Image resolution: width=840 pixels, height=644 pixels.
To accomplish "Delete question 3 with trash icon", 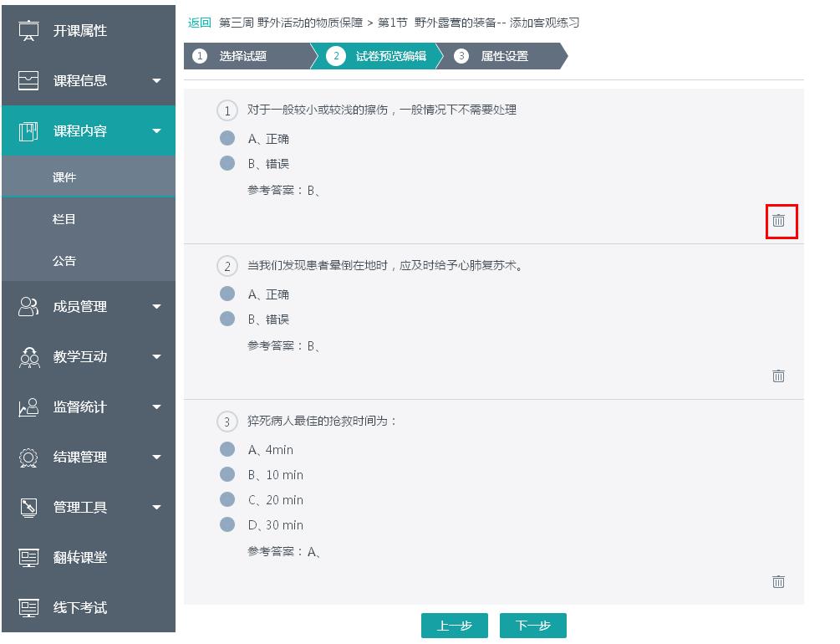I will point(778,582).
